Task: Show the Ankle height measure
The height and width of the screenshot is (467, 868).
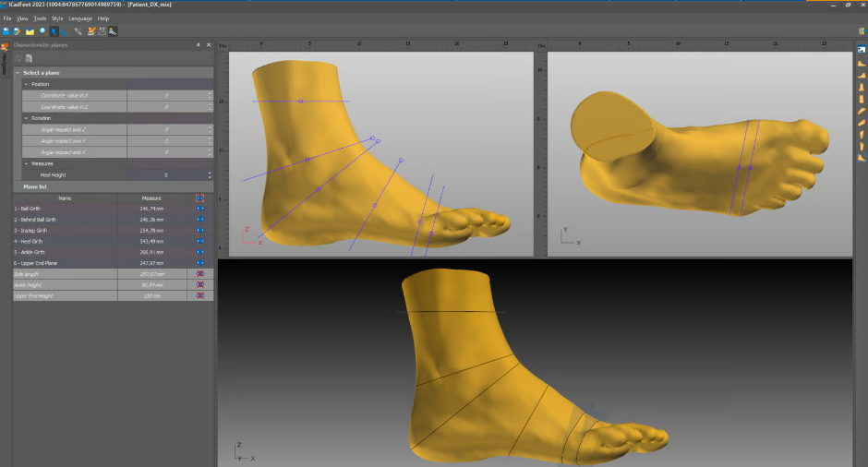Action: point(199,285)
